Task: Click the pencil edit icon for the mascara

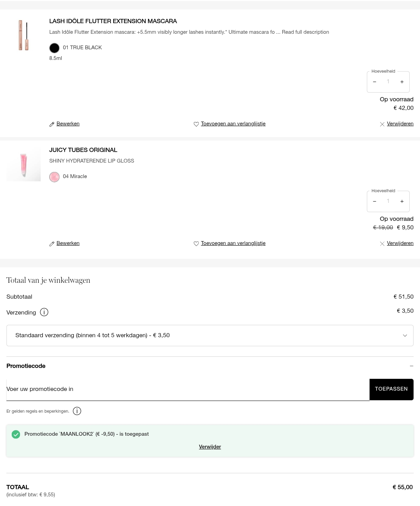Action: (52, 124)
